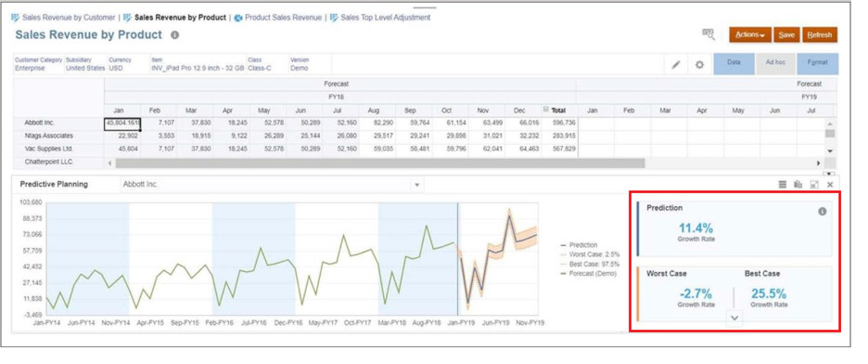The width and height of the screenshot is (868, 364).
Task: Click the Predictive Planning maximize panel icon
Action: point(814,185)
